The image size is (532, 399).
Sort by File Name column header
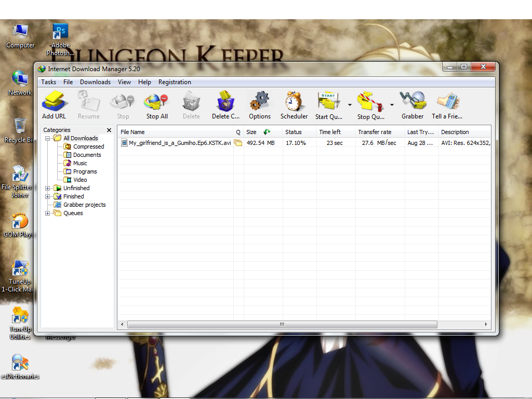(x=176, y=132)
